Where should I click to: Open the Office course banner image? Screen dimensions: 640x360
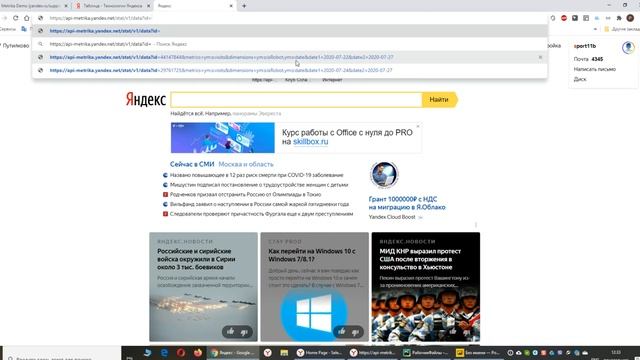pyautogui.click(x=223, y=138)
